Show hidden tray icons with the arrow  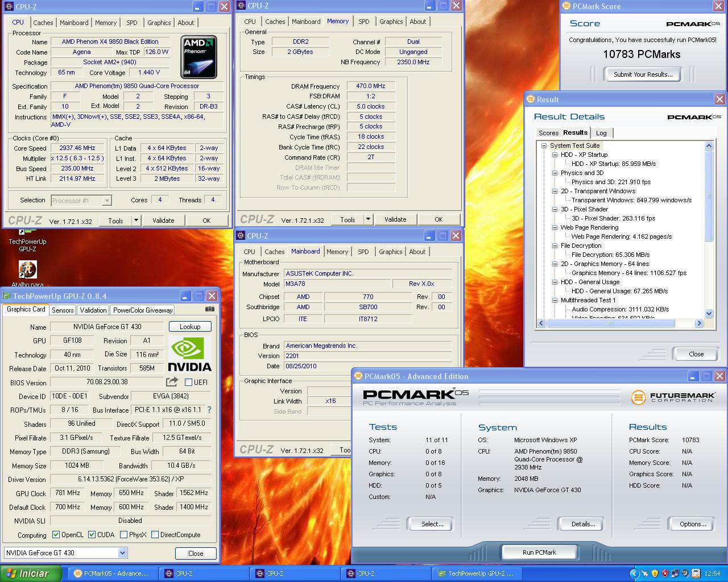coord(634,573)
